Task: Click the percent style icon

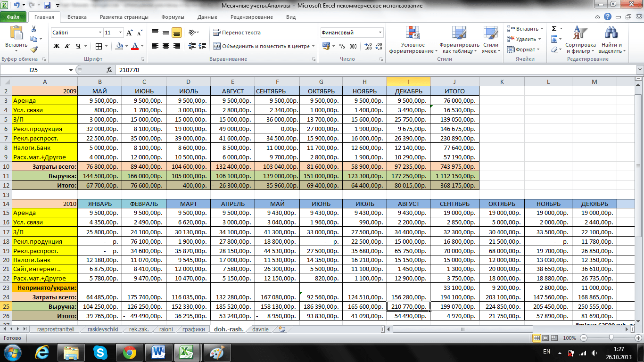Action: 341,46
